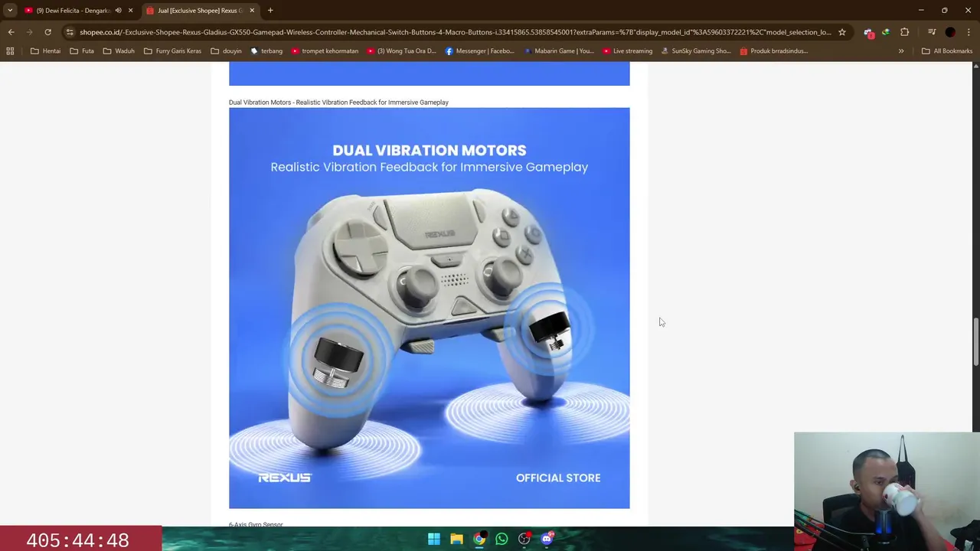Open the Waduh bookmark folder
This screenshot has width=980, height=551.
(119, 51)
